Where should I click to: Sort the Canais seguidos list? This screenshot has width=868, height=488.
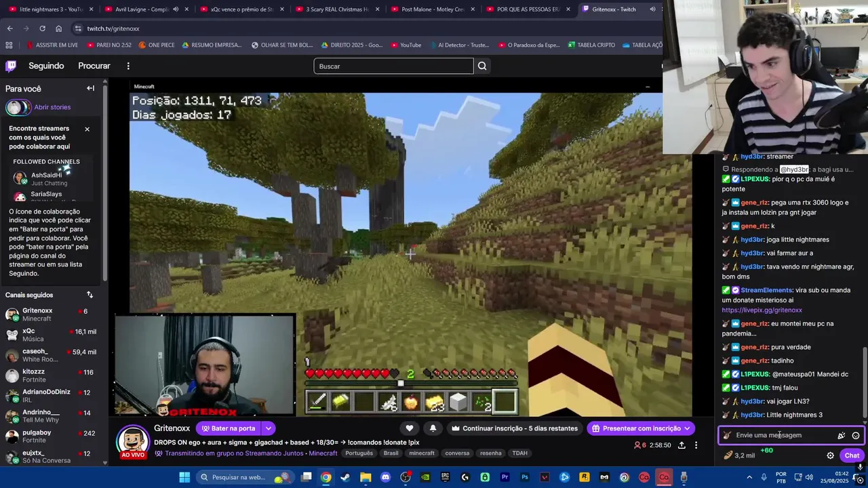pos(90,295)
